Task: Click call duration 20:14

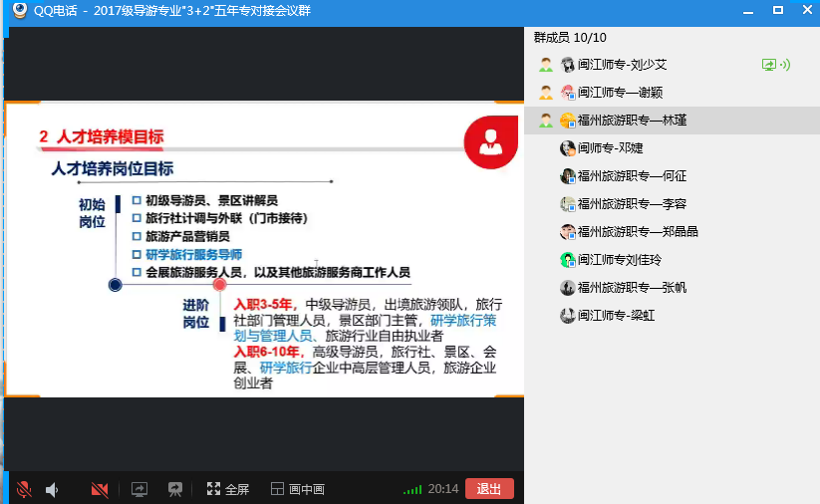Action: tap(443, 489)
